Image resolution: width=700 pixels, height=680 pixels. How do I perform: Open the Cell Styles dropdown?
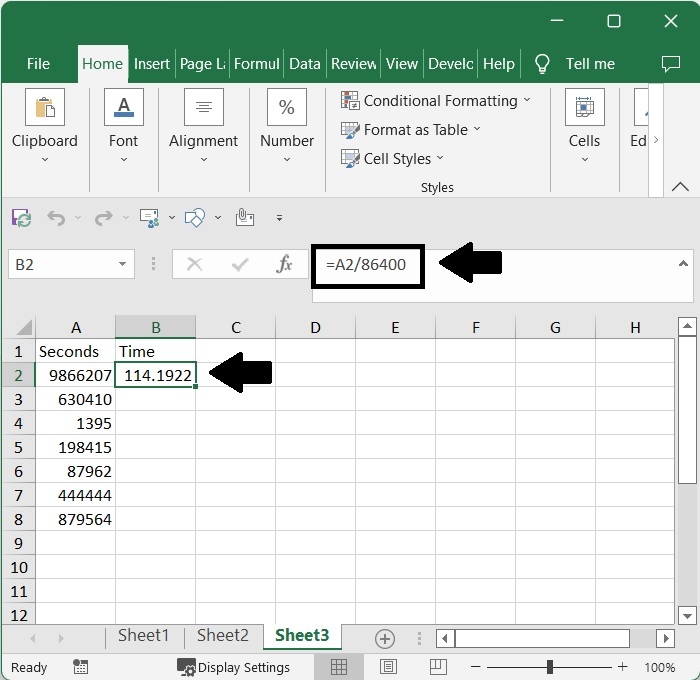coord(440,158)
